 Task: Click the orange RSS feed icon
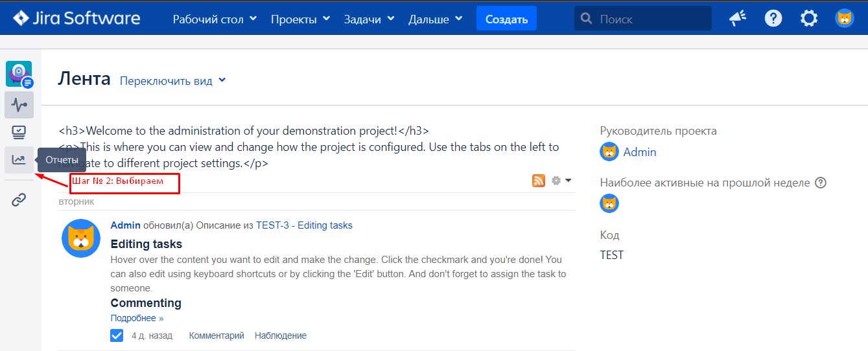point(539,181)
